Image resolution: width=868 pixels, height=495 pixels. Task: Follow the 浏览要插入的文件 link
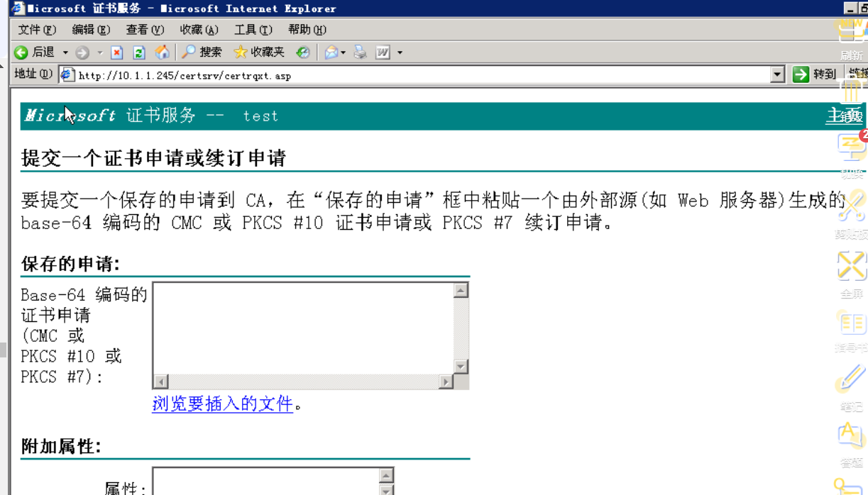(223, 404)
